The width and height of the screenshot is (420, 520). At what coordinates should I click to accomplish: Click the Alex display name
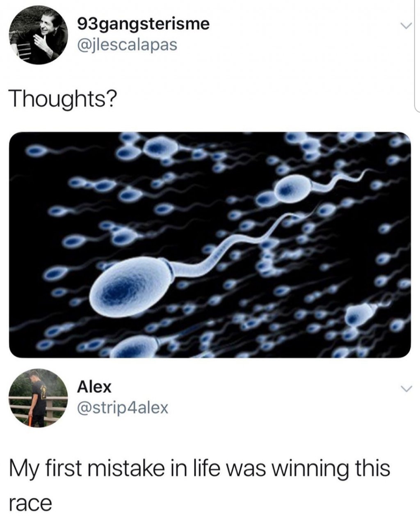tap(94, 386)
